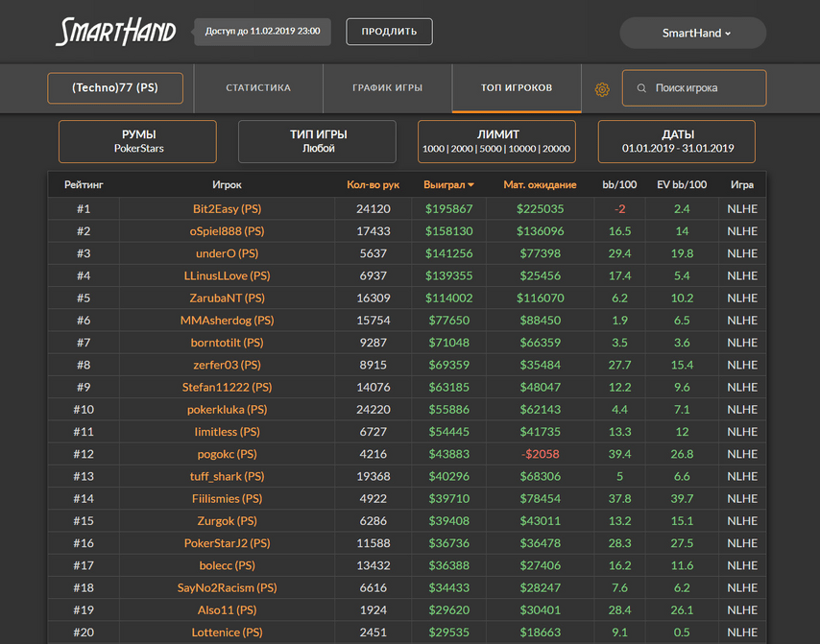
Task: Click expectation value $225035
Action: (x=540, y=209)
